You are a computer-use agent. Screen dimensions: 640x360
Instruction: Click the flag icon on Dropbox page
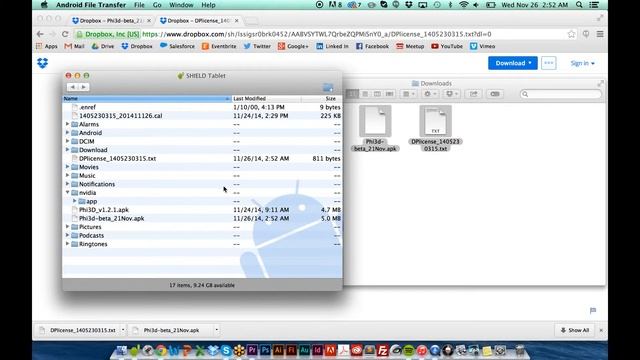pos(593,311)
